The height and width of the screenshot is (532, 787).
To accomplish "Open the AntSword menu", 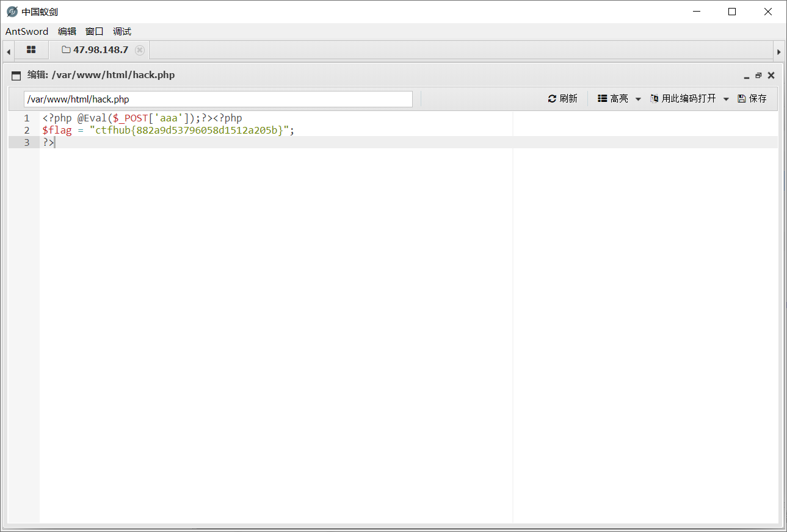I will [x=27, y=32].
